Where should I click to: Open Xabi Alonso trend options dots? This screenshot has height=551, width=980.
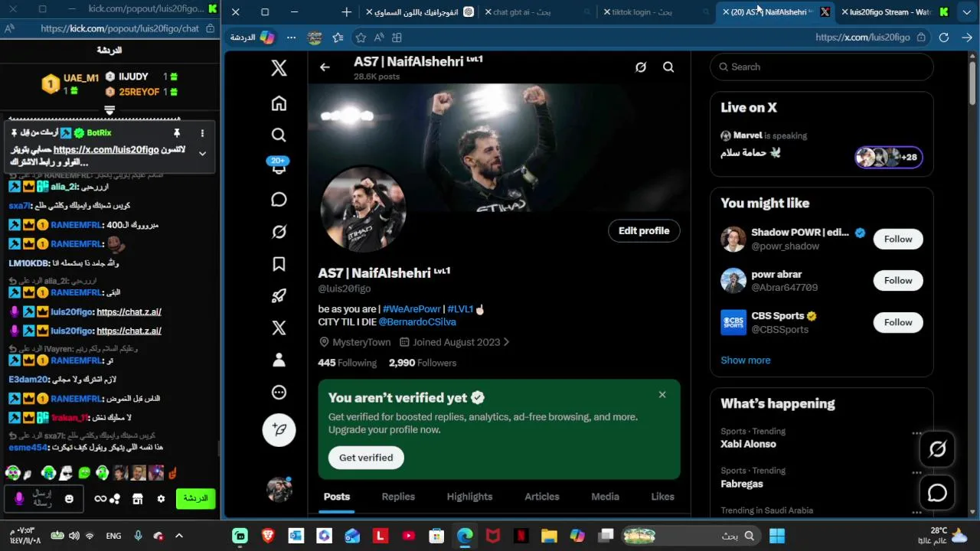click(x=916, y=433)
